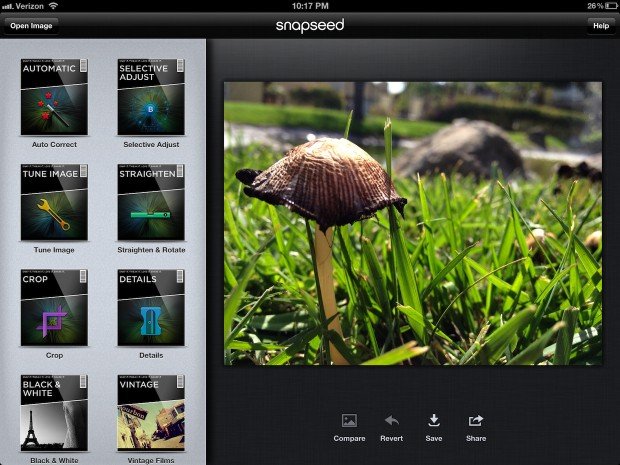Open the Tune Image wrench tool
This screenshot has width=620, height=465.
(x=54, y=203)
